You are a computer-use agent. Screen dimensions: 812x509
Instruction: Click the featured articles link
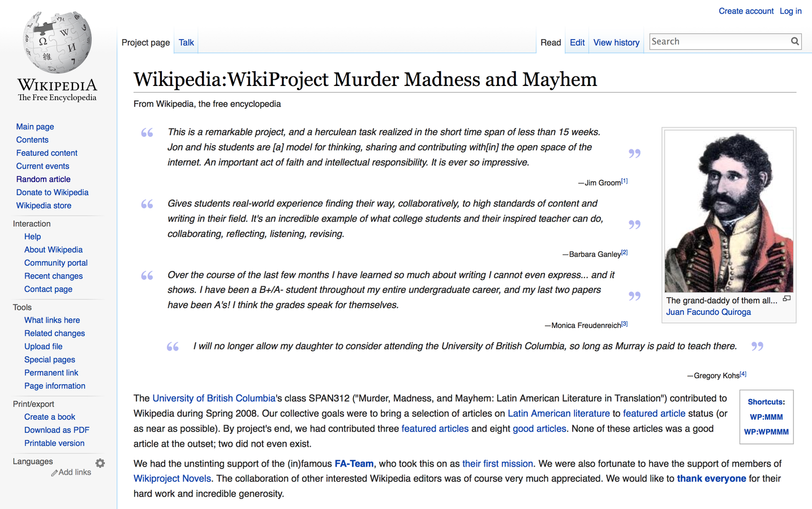coord(435,429)
